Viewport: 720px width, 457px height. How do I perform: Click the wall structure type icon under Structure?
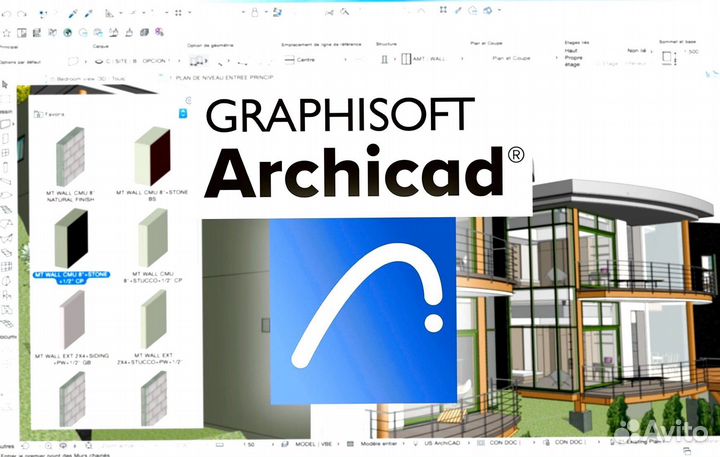click(x=385, y=59)
